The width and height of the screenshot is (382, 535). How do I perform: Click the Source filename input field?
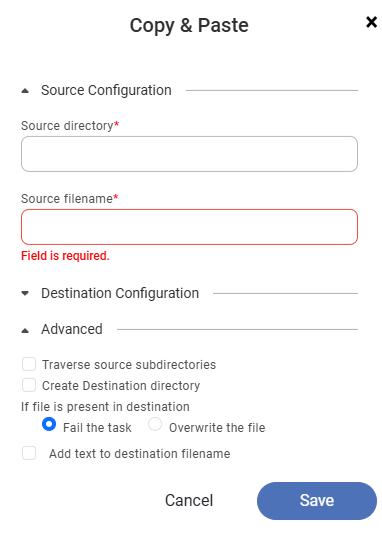tap(189, 227)
